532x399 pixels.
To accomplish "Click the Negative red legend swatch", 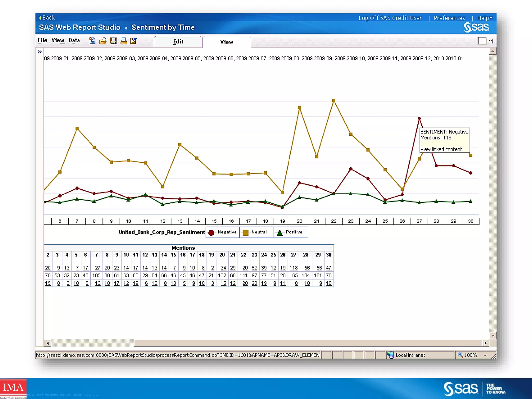I will pyautogui.click(x=211, y=232).
